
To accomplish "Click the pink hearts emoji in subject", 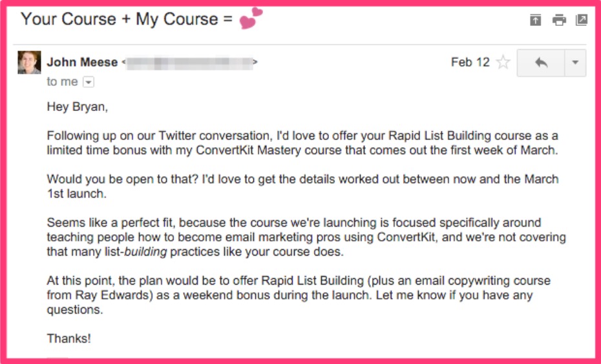I will pyautogui.click(x=251, y=18).
